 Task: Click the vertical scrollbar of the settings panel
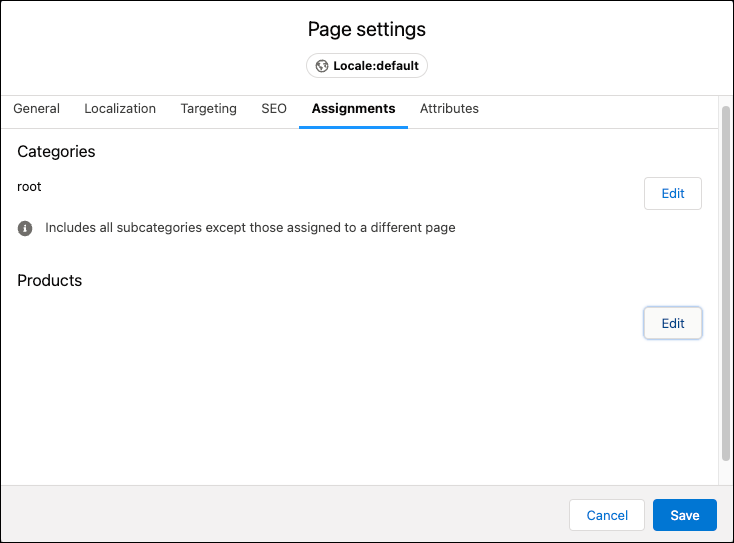[x=726, y=280]
